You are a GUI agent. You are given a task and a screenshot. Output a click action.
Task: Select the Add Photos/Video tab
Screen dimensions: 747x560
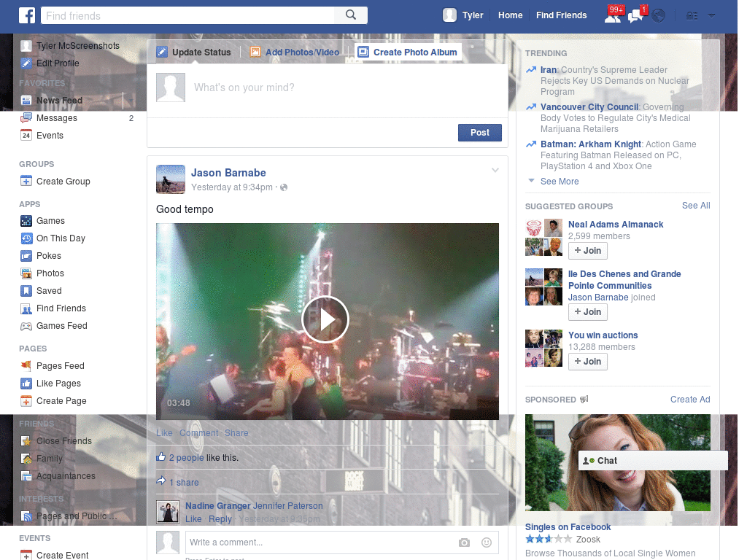click(x=295, y=52)
